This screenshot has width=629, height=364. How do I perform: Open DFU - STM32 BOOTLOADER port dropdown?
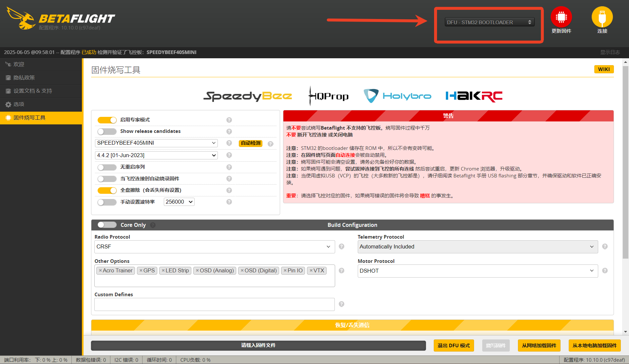click(489, 22)
